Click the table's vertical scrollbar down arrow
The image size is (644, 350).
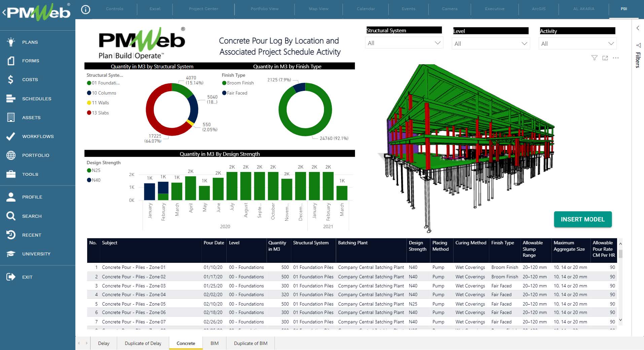click(x=620, y=320)
